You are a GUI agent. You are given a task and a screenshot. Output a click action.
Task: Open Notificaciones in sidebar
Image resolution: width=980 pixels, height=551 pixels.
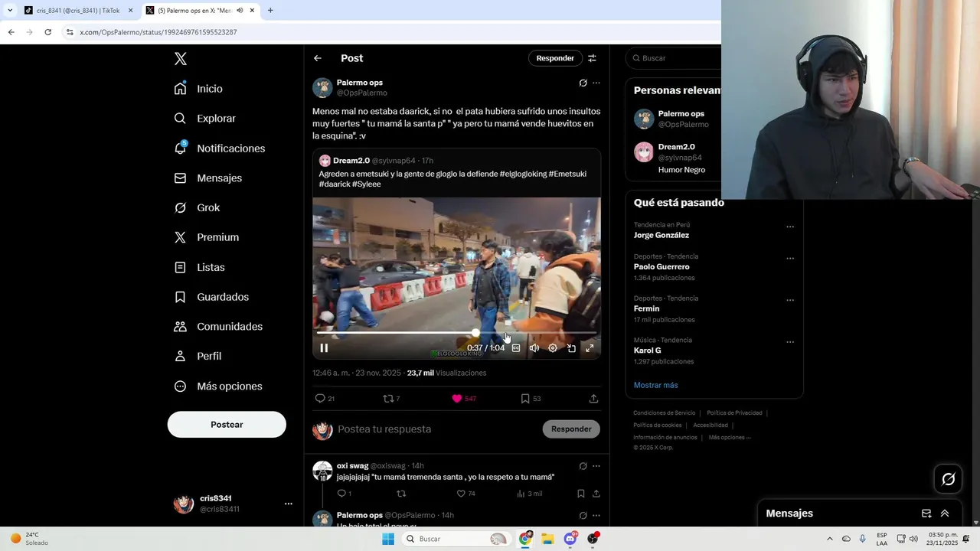[219, 148]
